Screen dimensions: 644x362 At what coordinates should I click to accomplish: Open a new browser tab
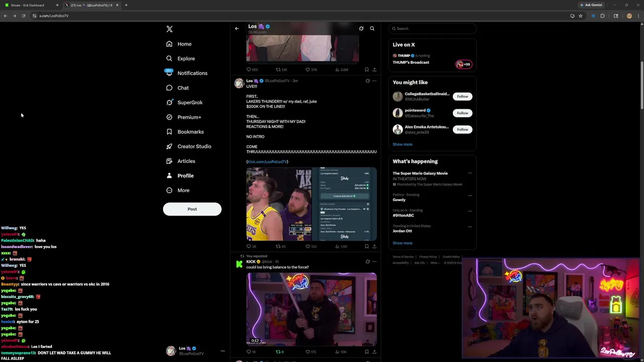point(126,5)
